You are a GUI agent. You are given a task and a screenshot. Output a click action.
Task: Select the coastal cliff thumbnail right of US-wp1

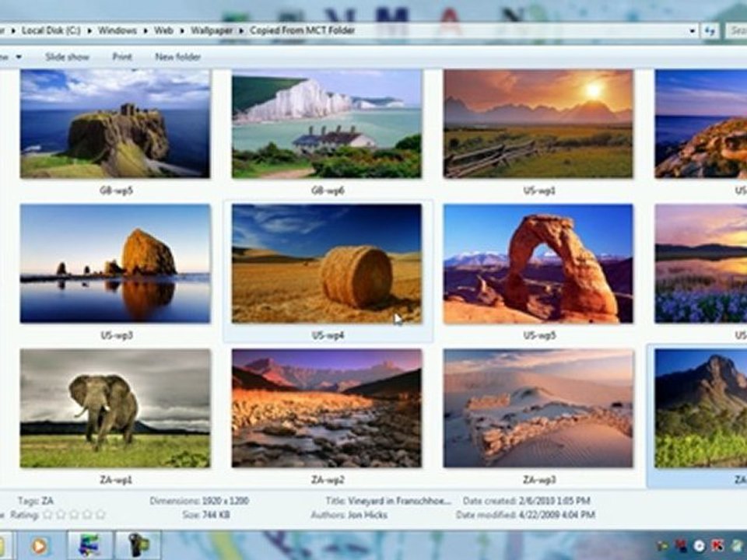pos(701,124)
